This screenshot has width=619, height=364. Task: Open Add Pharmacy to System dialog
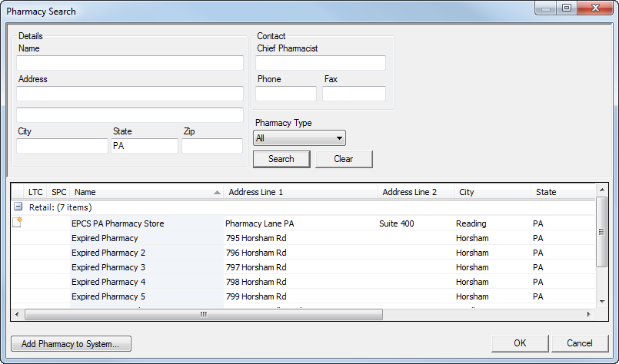[71, 343]
